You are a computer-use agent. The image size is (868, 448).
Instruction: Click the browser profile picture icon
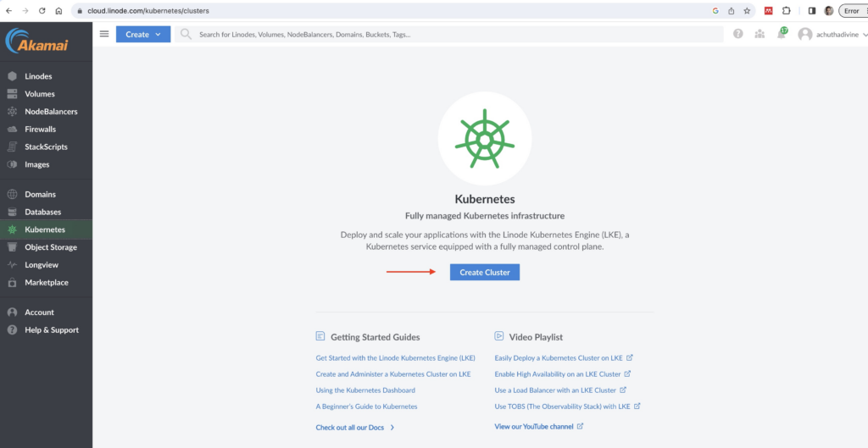(829, 10)
